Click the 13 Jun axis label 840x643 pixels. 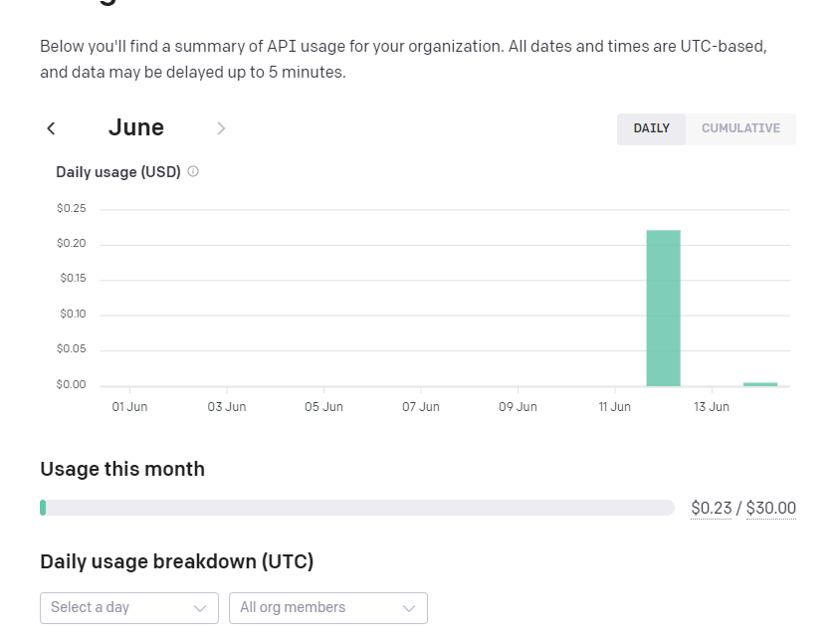(x=712, y=407)
